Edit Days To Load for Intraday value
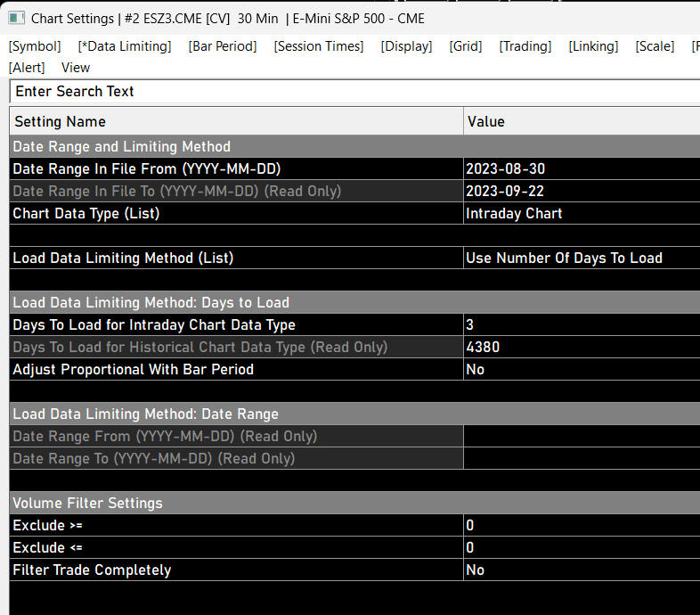The width and height of the screenshot is (700, 615). (x=581, y=325)
